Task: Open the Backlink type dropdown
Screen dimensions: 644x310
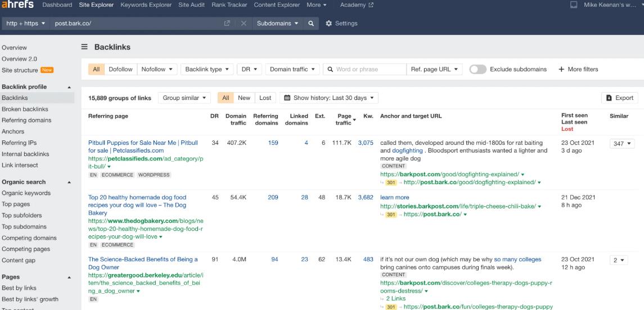Action: 207,69
